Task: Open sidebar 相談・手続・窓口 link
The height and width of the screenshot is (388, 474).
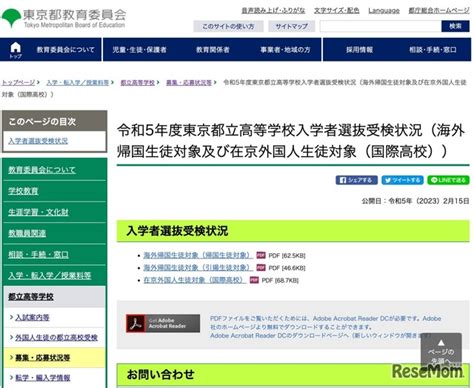Action: (38, 255)
